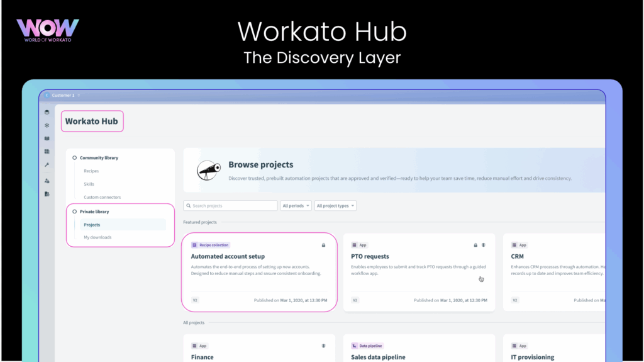Open the wrench tools icon in sidebar
The height and width of the screenshot is (362, 644).
(x=47, y=165)
